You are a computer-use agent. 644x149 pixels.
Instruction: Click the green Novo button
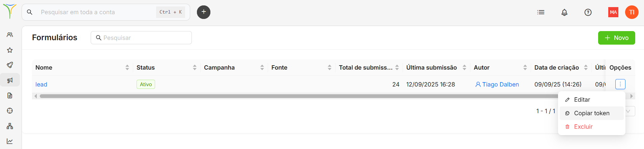tap(616, 38)
